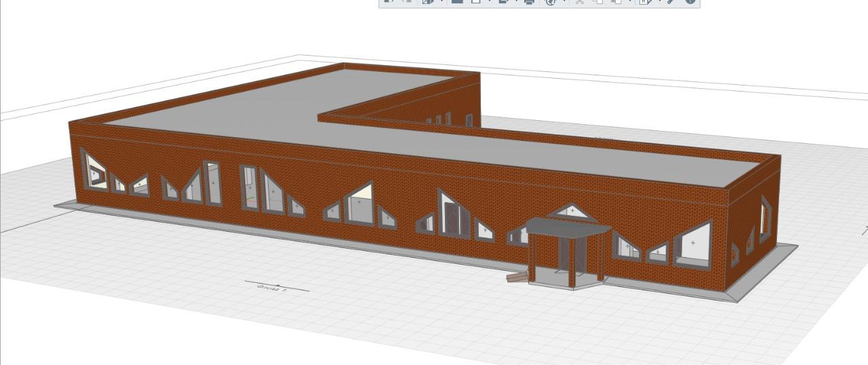Image resolution: width=868 pixels, height=365 pixels.
Task: Open the dropdown arrow next to the paste icon
Action: tap(630, 2)
